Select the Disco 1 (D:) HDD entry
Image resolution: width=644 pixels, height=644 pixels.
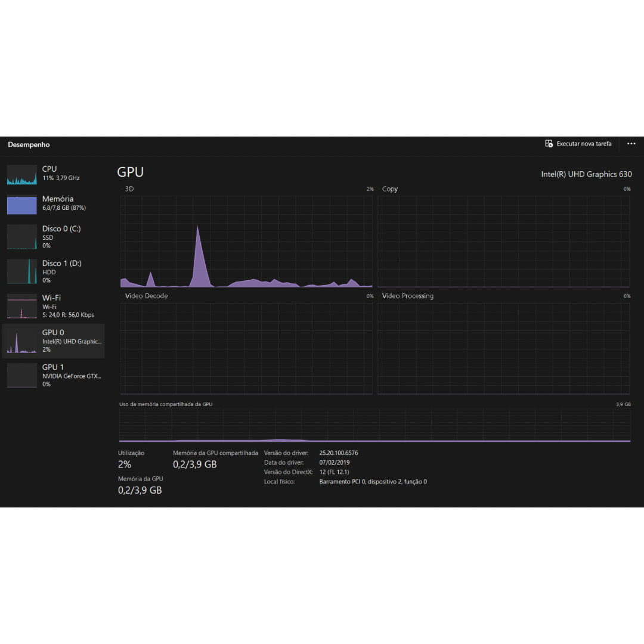pos(54,271)
